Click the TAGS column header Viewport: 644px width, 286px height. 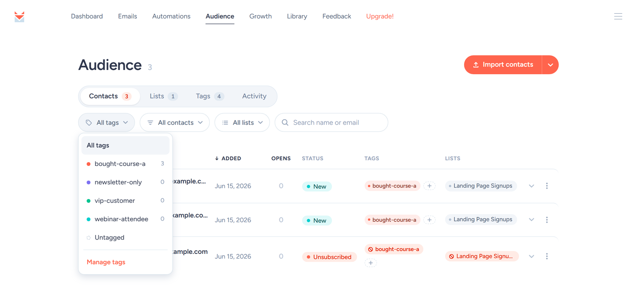click(372, 158)
